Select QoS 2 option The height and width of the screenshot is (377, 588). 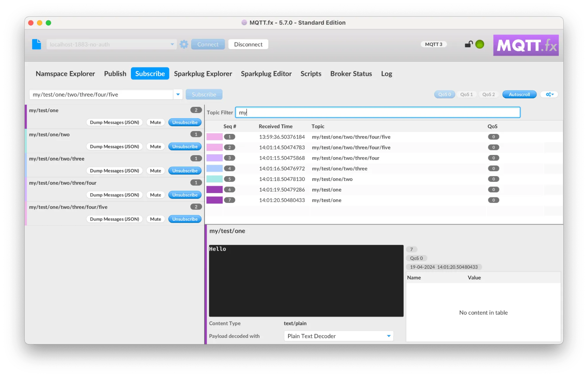(x=489, y=94)
